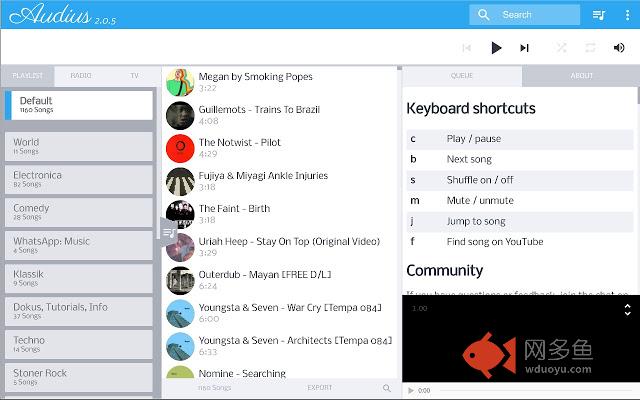640x400 pixels.
Task: Click the Jump to song shortcut row
Action: (520, 221)
